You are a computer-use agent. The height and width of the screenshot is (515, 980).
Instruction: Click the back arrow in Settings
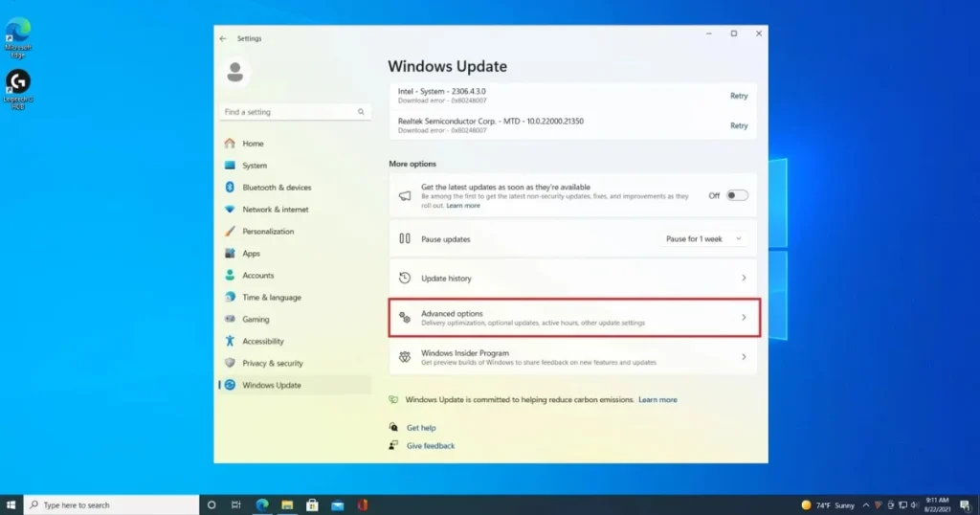(223, 38)
